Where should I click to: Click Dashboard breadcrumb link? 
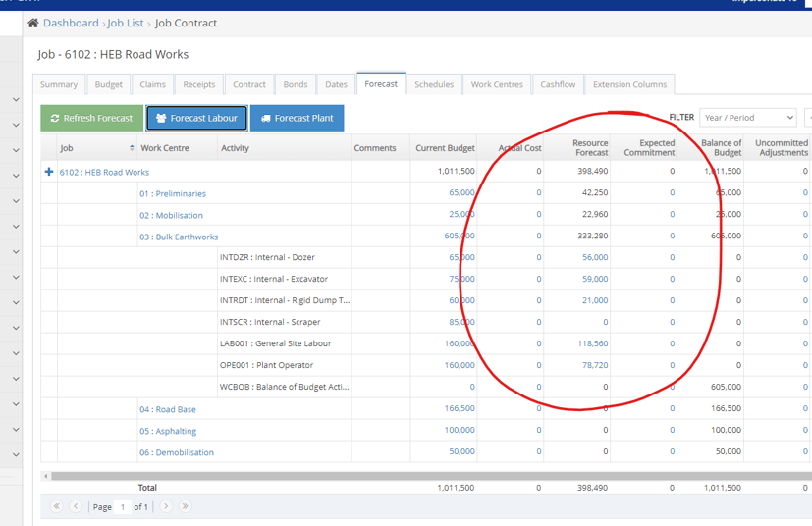click(71, 23)
